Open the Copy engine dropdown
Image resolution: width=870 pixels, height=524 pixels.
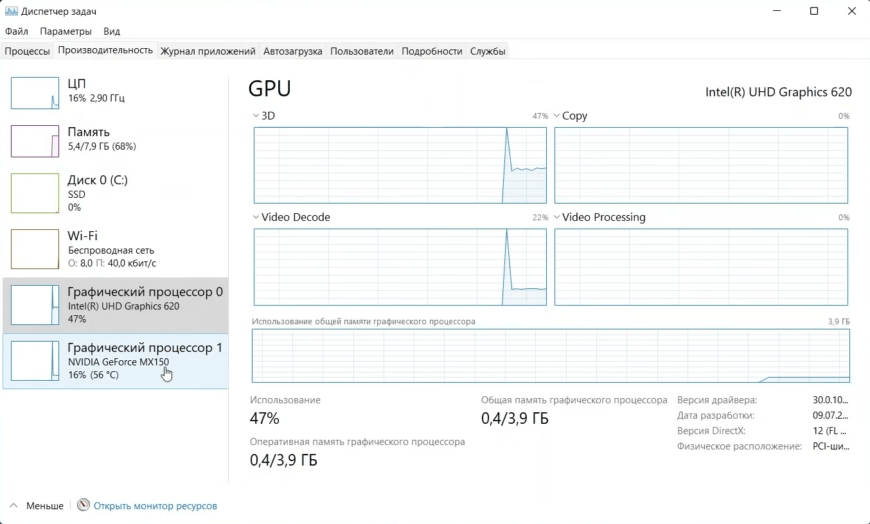click(557, 116)
